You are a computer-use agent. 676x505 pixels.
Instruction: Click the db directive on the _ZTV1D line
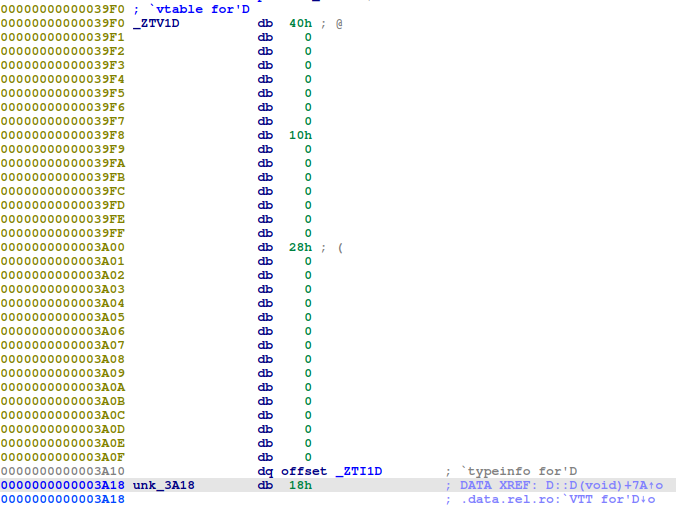point(265,22)
